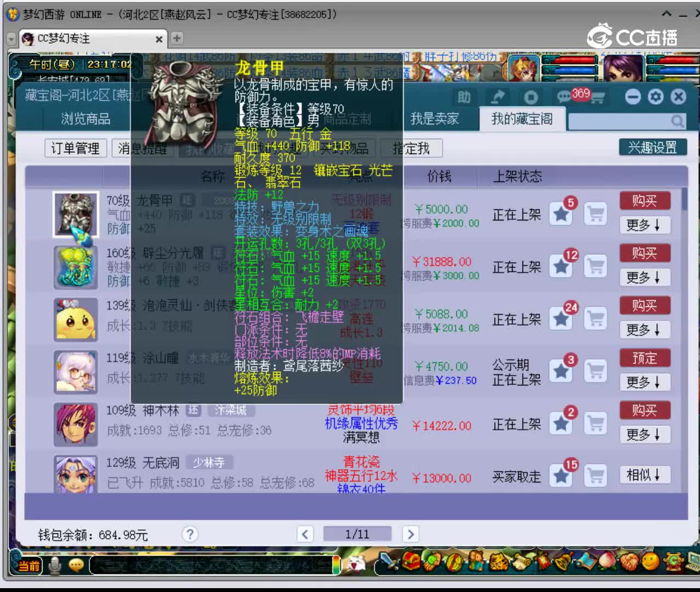Go to next page arrow
The height and width of the screenshot is (592, 700).
coord(410,534)
